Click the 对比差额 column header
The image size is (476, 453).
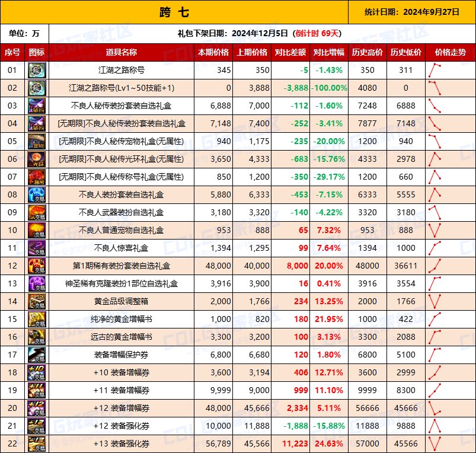290,53
